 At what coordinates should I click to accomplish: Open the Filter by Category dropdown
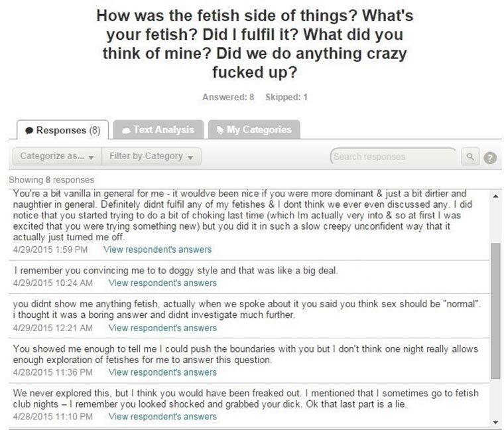pyautogui.click(x=151, y=157)
